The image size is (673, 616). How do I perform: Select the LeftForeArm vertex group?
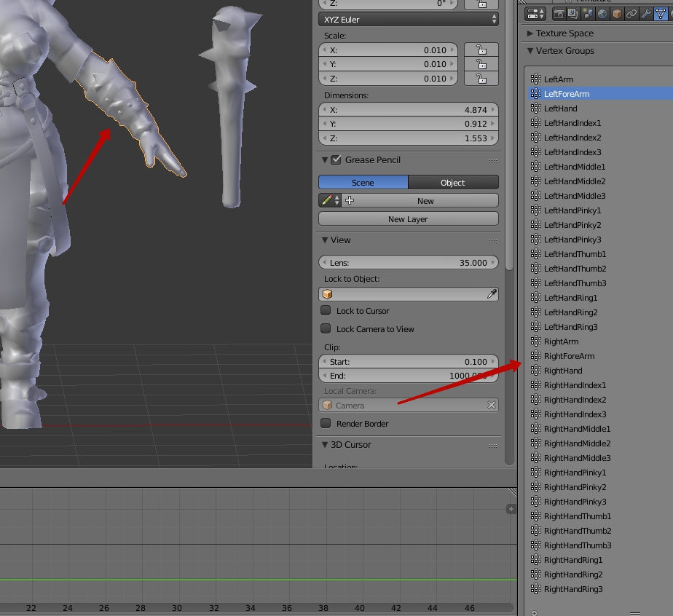tap(600, 93)
